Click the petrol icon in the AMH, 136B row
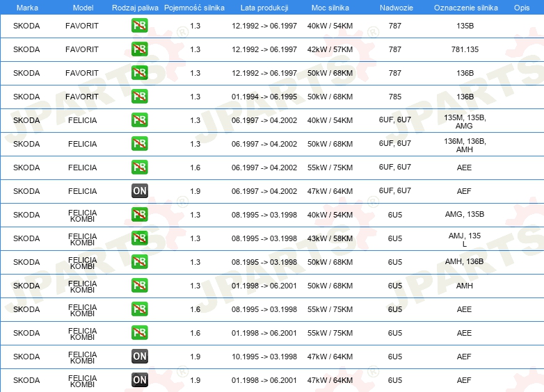Screen dimensions: 544x392 click(x=139, y=261)
